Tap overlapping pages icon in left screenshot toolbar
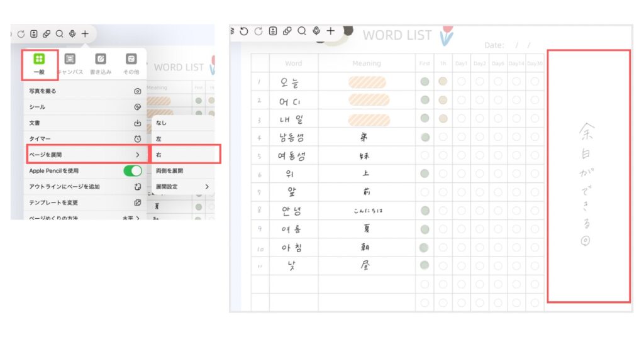This screenshot has height=337, width=644. click(x=47, y=34)
